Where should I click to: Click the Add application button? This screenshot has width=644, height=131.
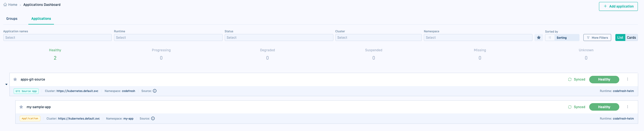(618, 6)
